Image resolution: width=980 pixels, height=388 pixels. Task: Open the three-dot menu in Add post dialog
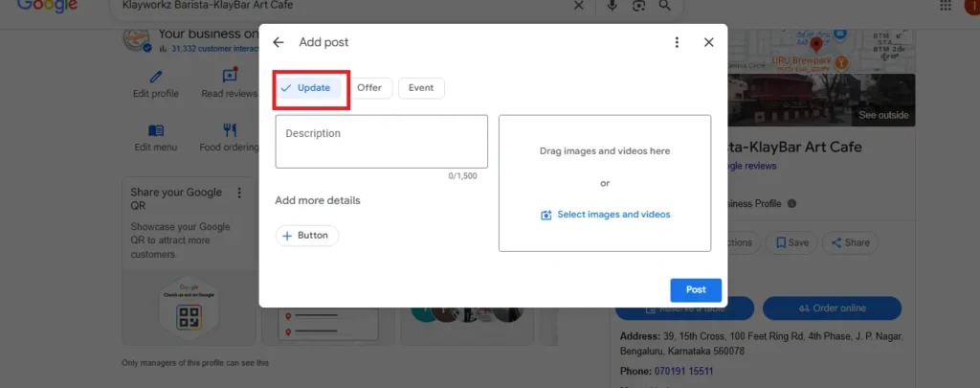[x=677, y=42]
